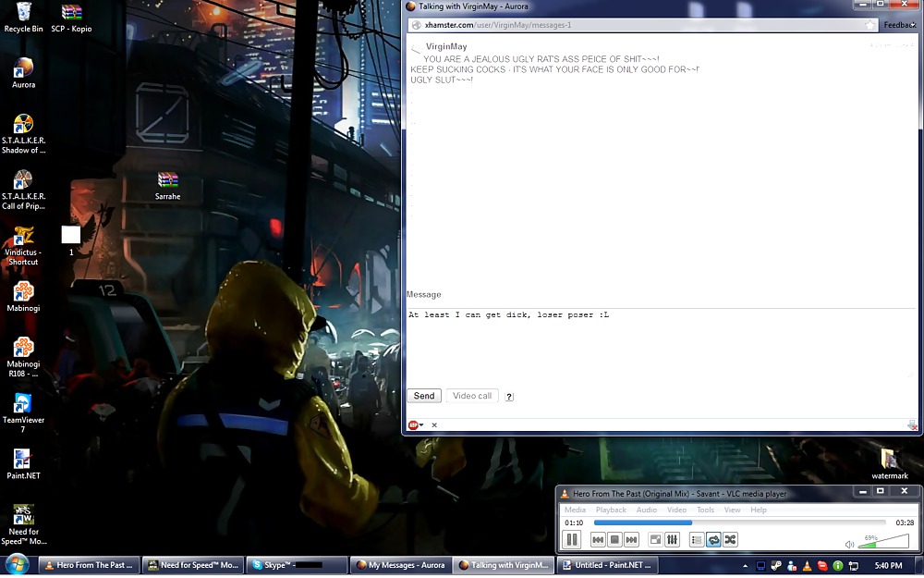Click the Feedback button in Aurora

(x=900, y=25)
